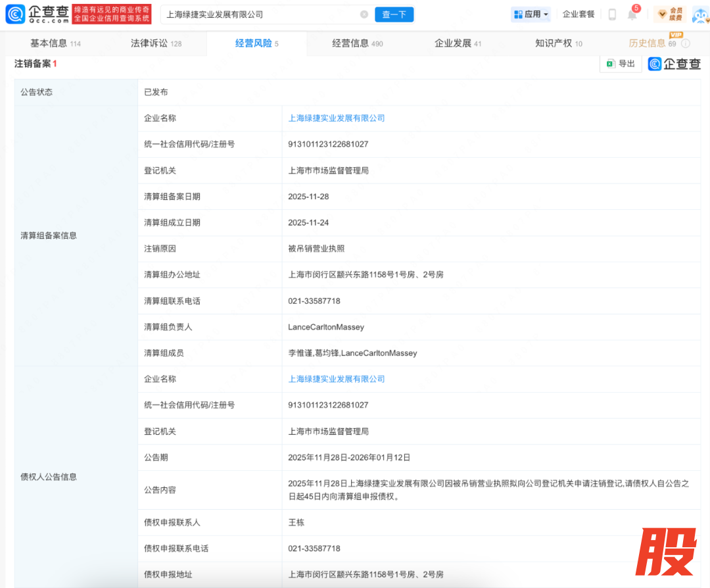Click the info icon beside 历史信息
Screen dimensions: 710x588
[x=686, y=43]
